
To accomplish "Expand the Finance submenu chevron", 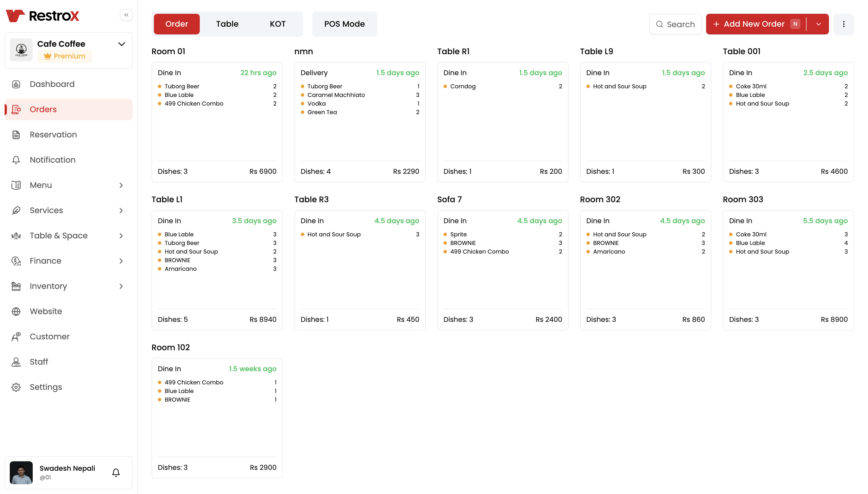I will 121,261.
